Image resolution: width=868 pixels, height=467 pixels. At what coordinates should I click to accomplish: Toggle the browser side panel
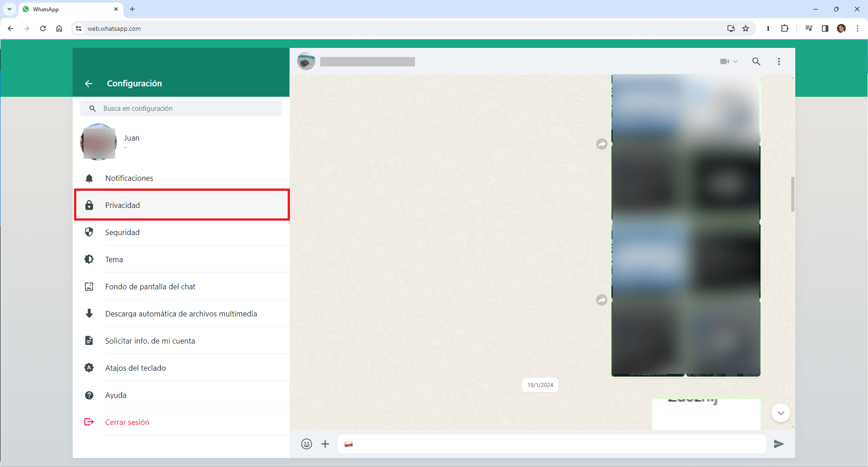click(x=825, y=28)
